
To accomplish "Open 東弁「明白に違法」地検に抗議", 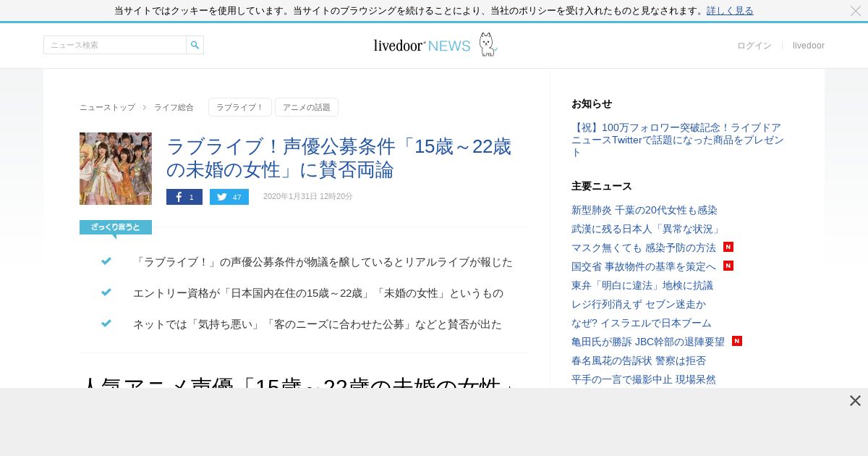I will tap(642, 285).
